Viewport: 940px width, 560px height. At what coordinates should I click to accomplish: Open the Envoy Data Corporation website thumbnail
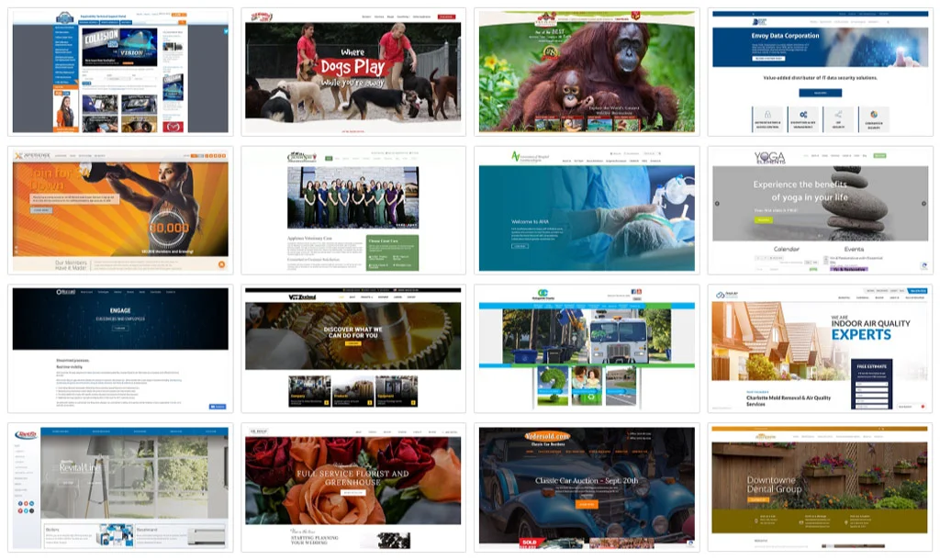point(820,72)
